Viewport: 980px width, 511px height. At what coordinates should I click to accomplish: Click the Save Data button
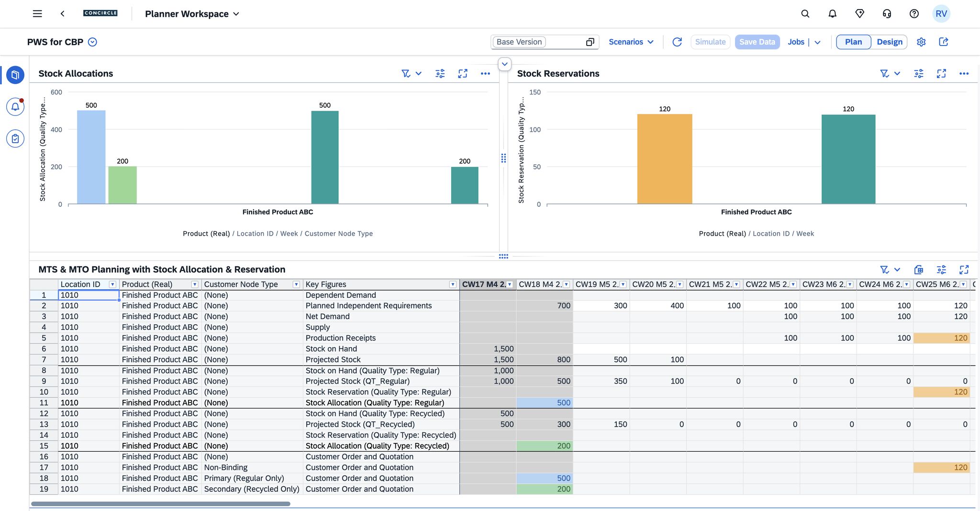(x=757, y=42)
